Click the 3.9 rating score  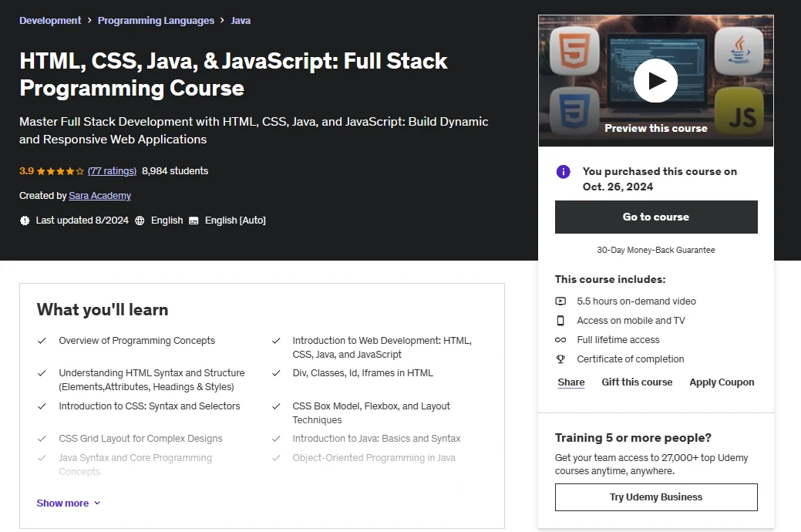(26, 170)
